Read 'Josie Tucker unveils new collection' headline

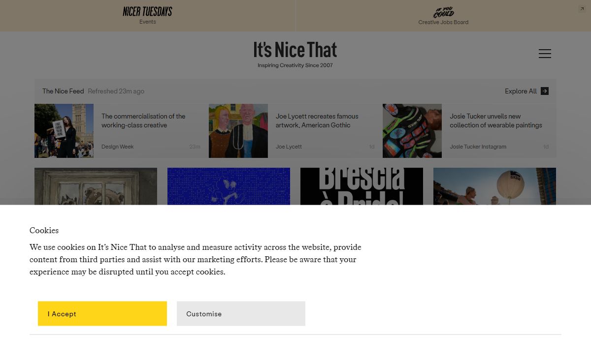point(495,121)
